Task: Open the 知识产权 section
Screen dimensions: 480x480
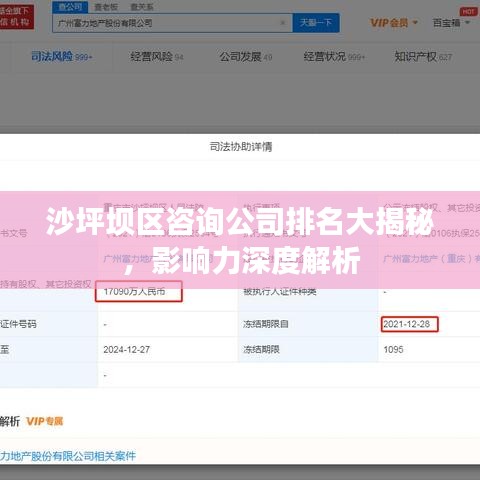Action: tap(423, 57)
